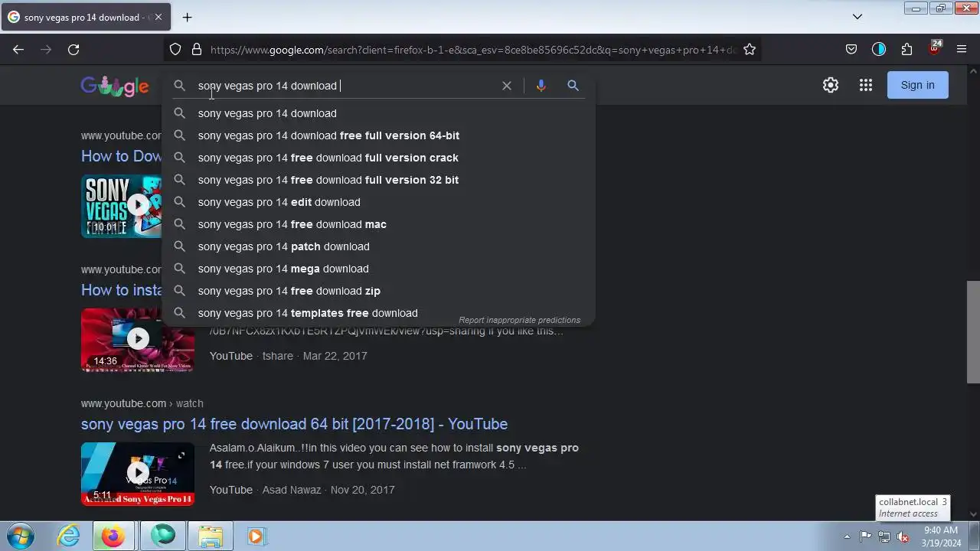Click the Firefox taskbar icon
Screen dimensions: 980x551
click(x=113, y=536)
